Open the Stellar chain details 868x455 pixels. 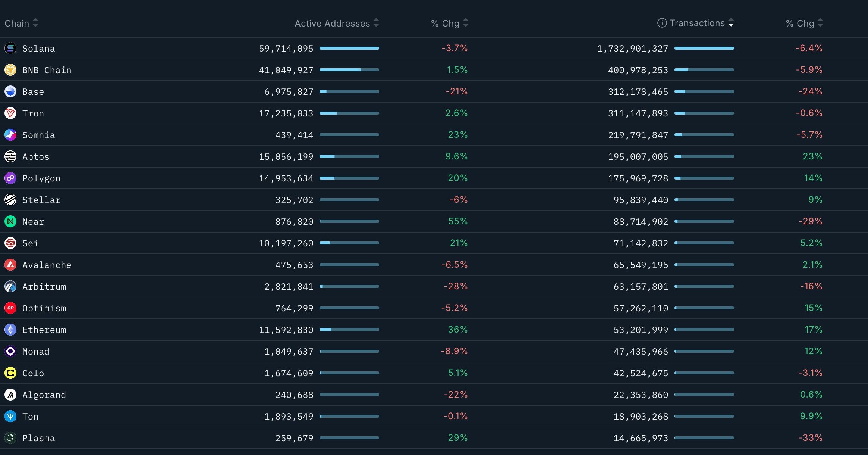[41, 200]
